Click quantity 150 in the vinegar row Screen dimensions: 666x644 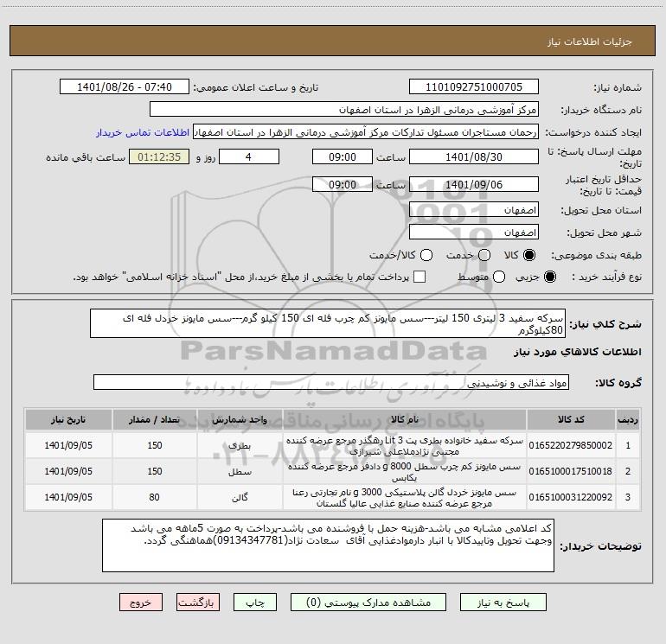[155, 445]
